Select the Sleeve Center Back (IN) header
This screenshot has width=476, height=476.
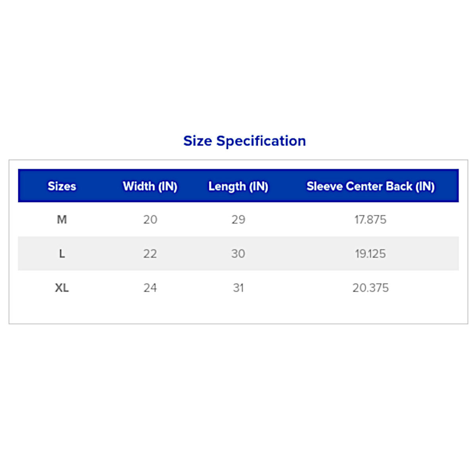pos(370,186)
